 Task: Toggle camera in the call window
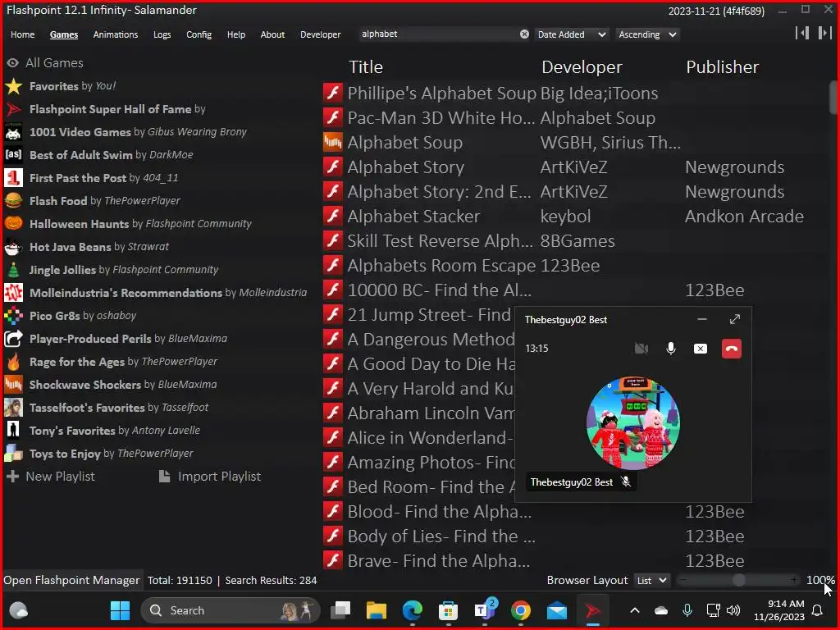tap(641, 349)
